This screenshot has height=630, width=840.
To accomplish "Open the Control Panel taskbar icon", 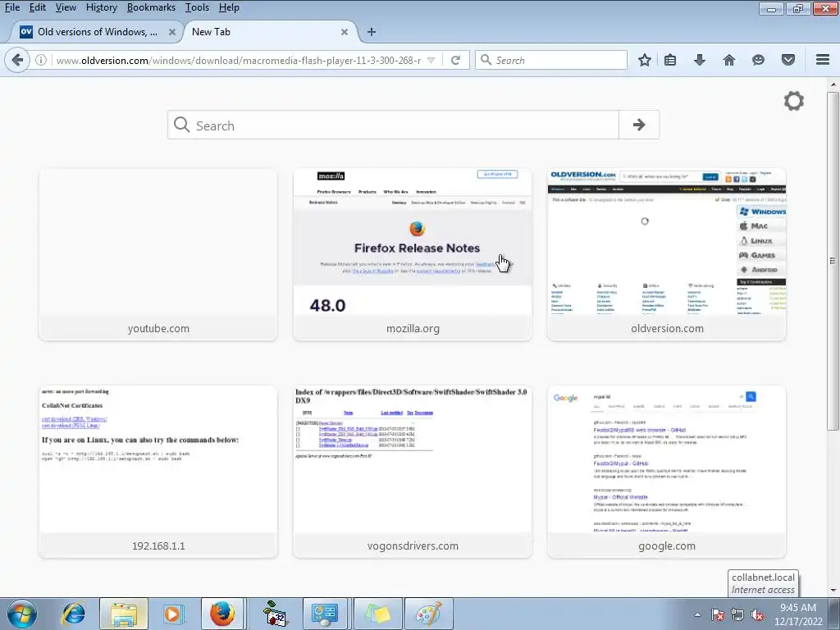I will pos(325,614).
